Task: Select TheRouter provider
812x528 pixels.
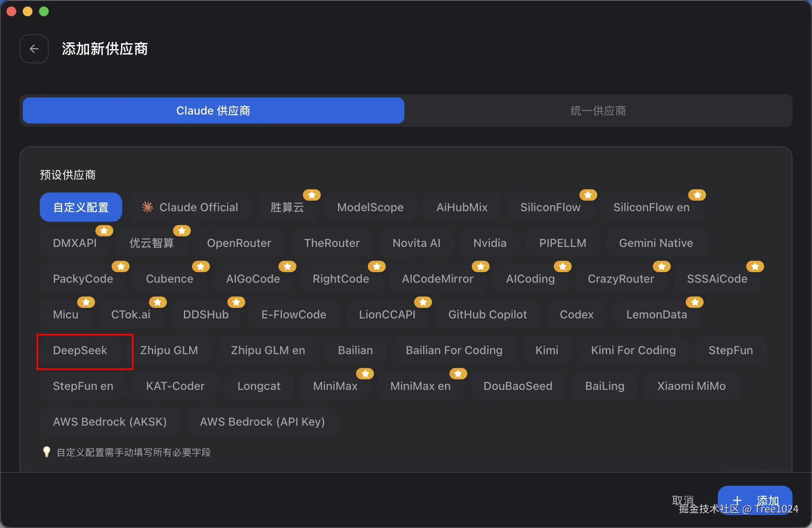Action: [x=332, y=243]
